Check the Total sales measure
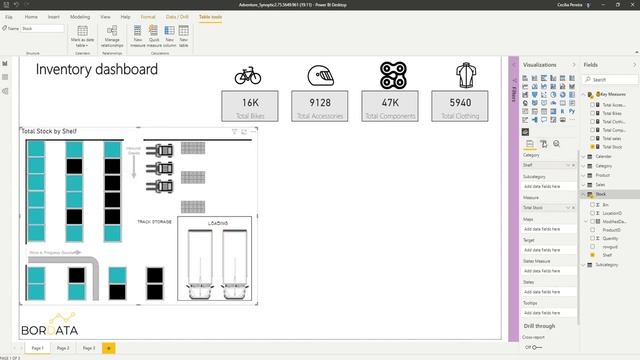 pyautogui.click(x=592, y=138)
